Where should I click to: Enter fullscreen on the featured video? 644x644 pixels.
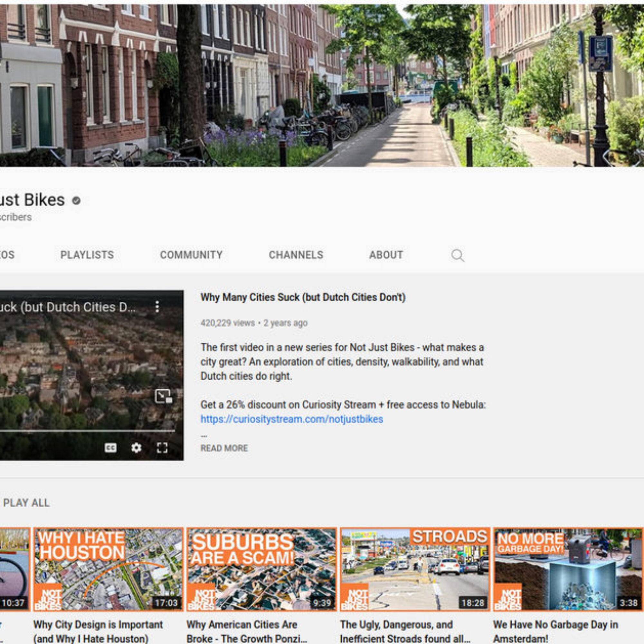[x=162, y=448]
